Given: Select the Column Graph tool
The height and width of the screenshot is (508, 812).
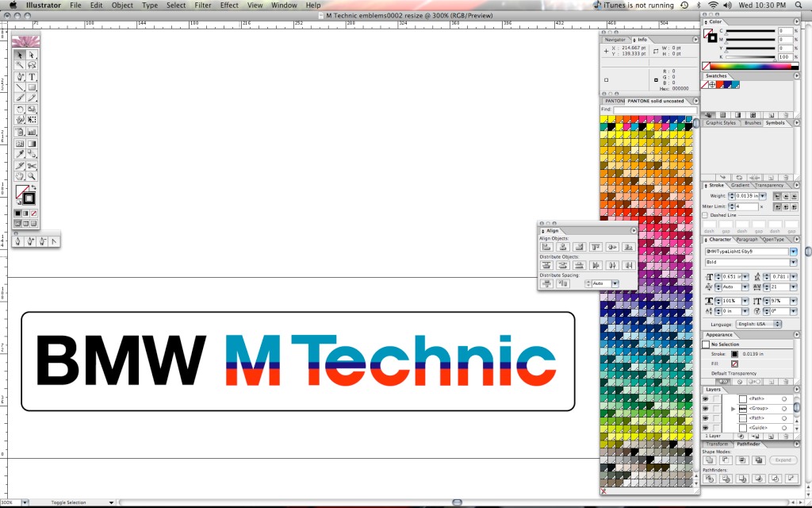Looking at the screenshot, I should [32, 132].
